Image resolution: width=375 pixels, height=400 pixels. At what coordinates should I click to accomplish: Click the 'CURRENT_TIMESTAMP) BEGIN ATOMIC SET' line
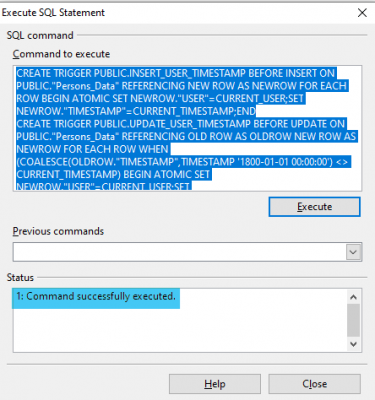coord(113,175)
